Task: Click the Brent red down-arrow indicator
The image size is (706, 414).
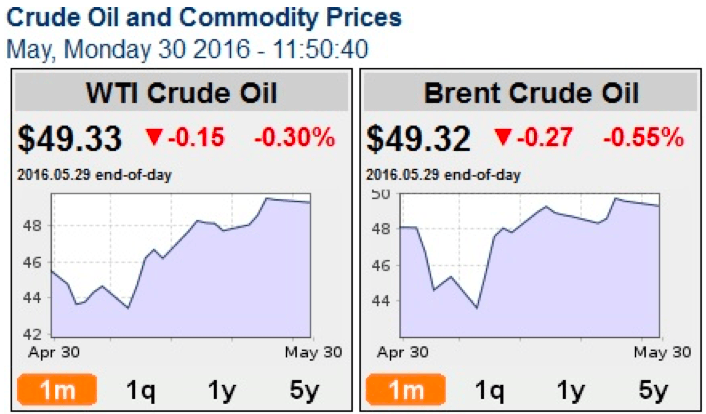Action: 501,138
